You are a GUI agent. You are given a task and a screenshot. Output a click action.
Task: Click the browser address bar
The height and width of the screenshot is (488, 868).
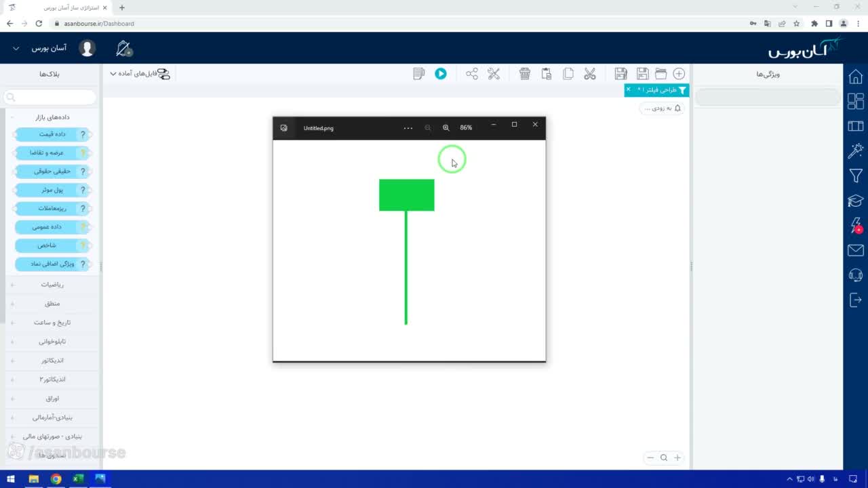400,23
